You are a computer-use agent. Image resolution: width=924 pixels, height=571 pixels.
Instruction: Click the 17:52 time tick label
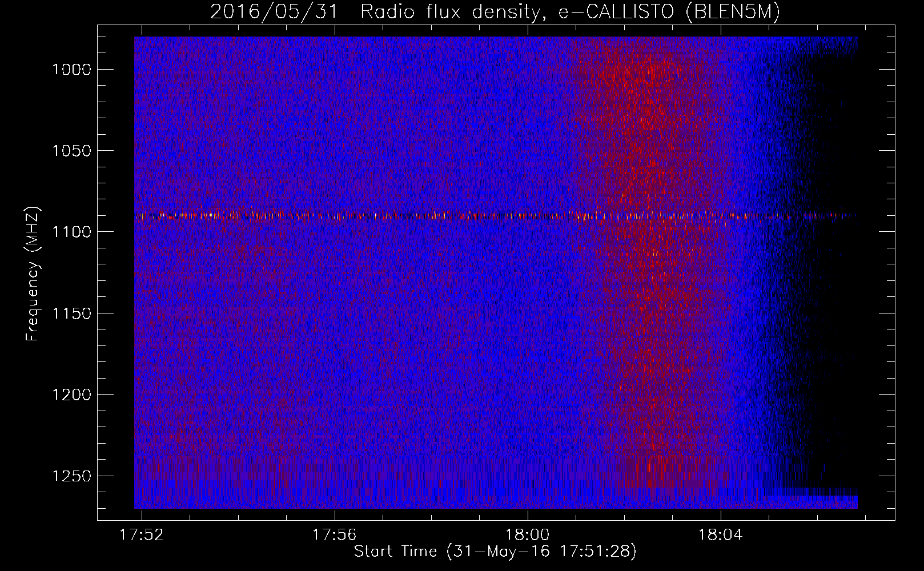pyautogui.click(x=141, y=534)
